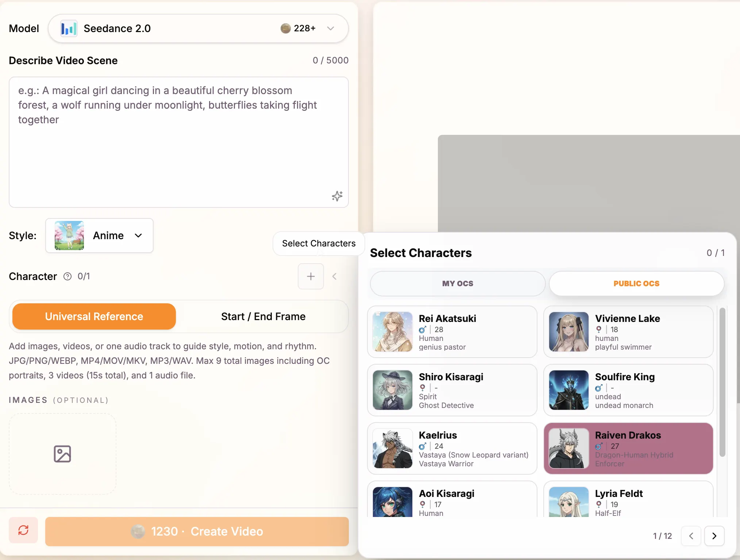Image resolution: width=740 pixels, height=560 pixels.
Task: Click the Create Video button
Action: point(197,532)
